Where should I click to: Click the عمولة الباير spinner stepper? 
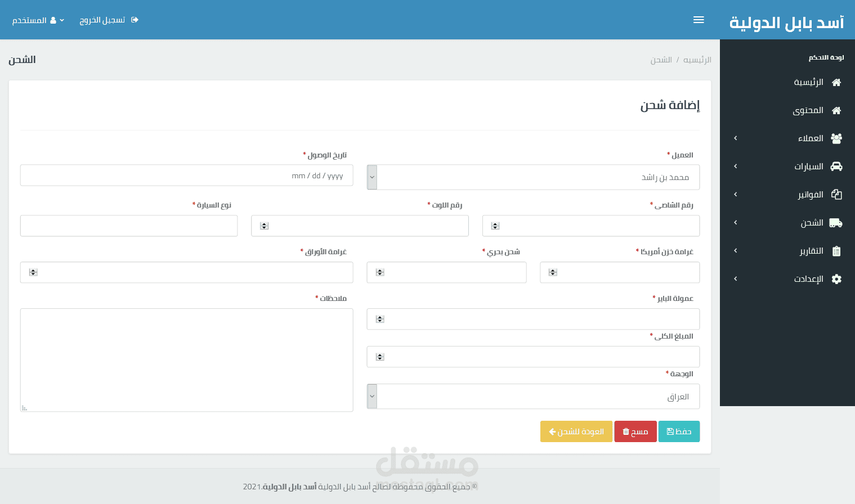(380, 319)
